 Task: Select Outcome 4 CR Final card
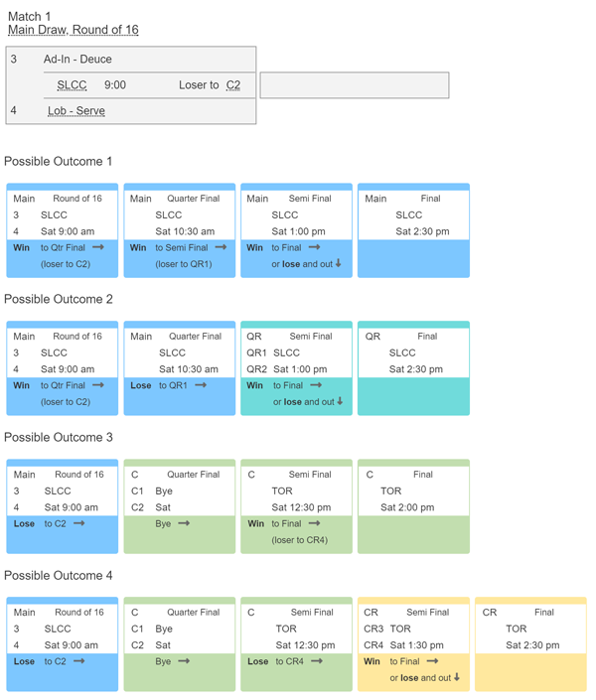(530, 644)
